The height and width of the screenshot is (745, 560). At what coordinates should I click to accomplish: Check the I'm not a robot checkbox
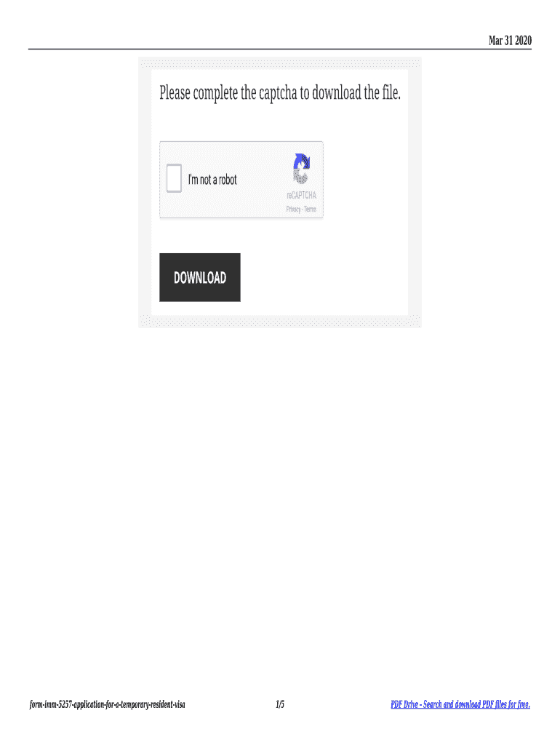(174, 178)
